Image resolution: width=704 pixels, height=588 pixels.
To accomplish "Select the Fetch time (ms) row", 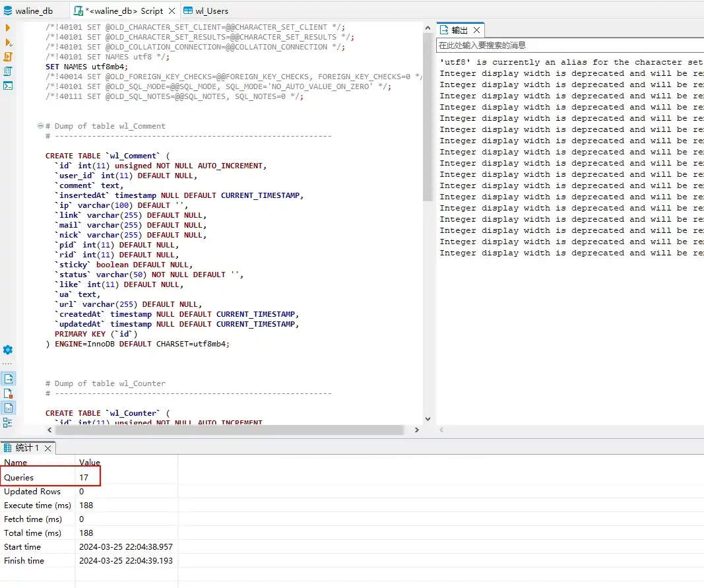I will [89, 519].
